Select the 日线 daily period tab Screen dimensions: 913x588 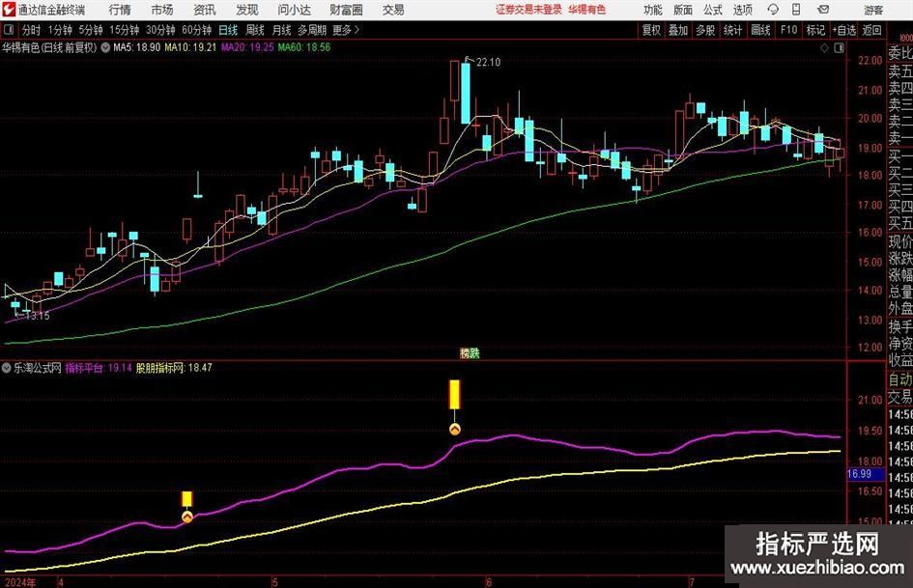point(228,30)
